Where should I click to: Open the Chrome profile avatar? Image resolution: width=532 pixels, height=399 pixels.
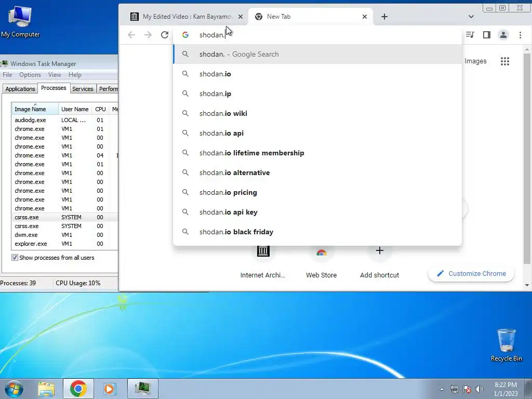(x=503, y=35)
